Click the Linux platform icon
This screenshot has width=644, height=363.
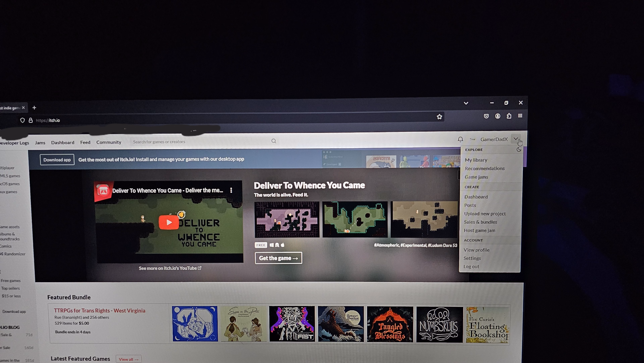click(277, 245)
